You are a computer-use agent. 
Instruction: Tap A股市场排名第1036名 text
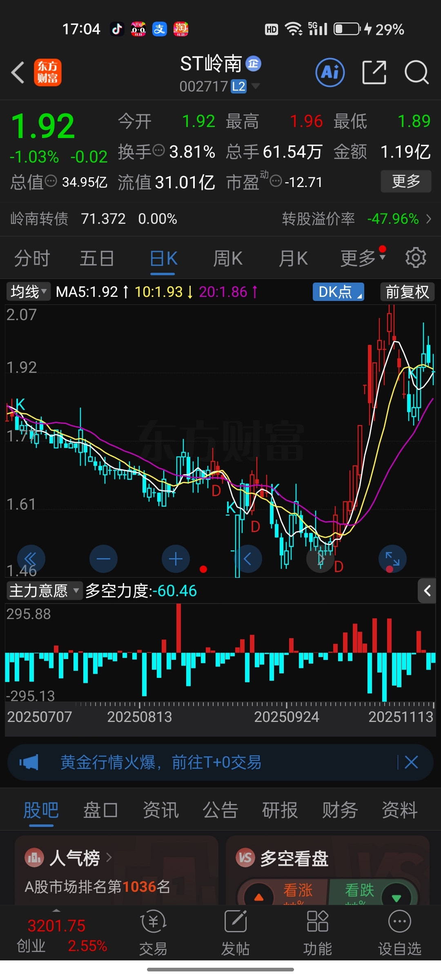click(97, 886)
